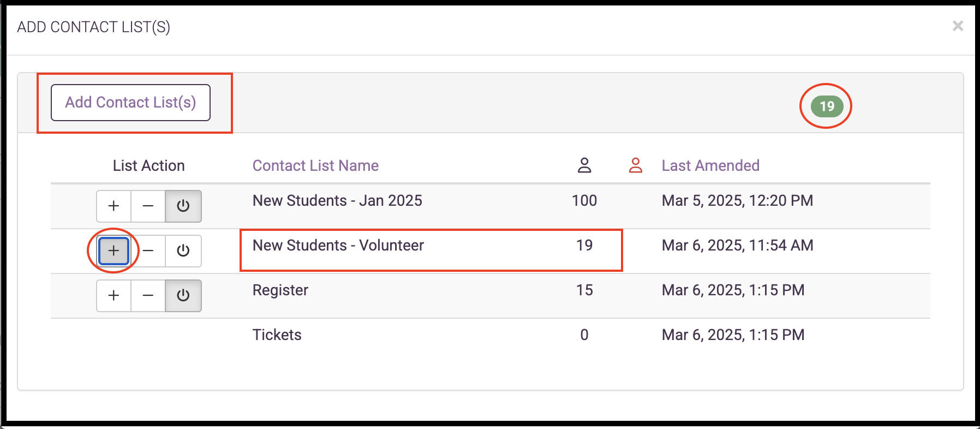Sort by Contact List Name header
980x429 pixels.
click(x=315, y=165)
